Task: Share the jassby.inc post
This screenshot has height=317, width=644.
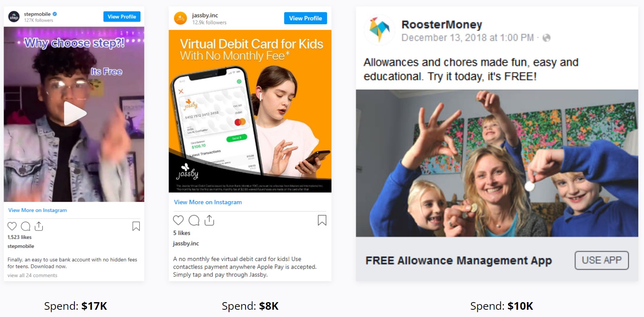Action: [209, 220]
